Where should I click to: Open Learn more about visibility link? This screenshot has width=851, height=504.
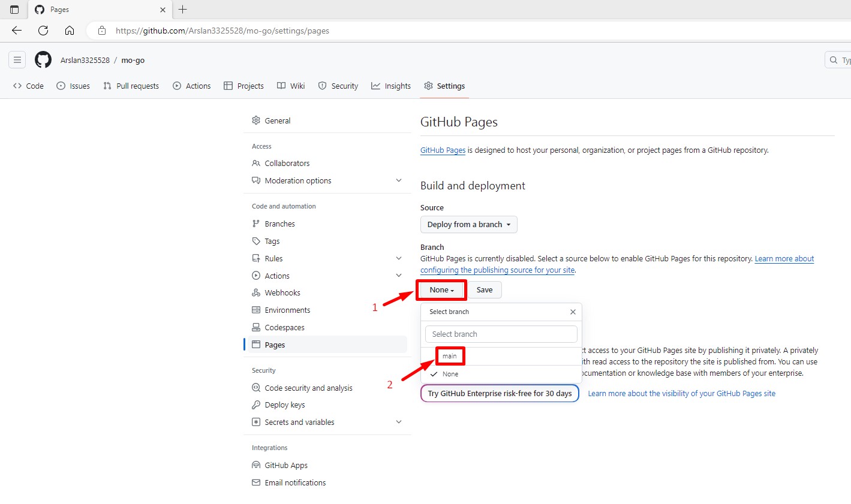681,393
